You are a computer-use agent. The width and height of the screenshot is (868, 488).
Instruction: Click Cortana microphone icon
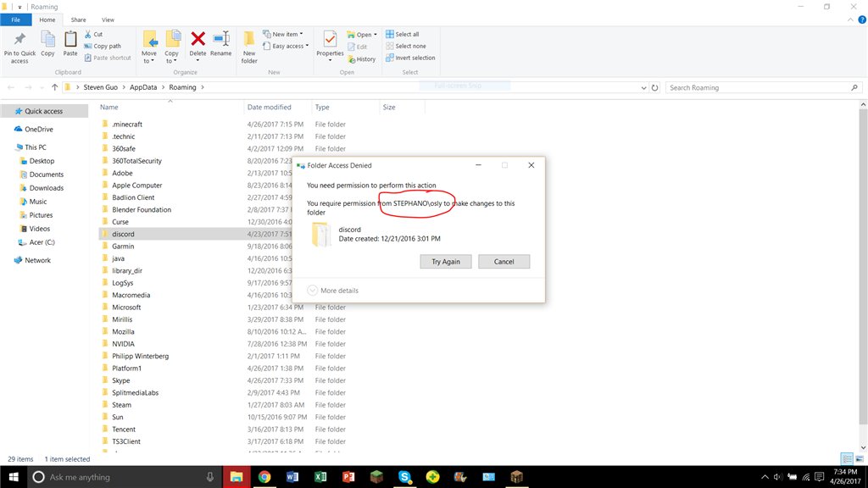coord(210,477)
